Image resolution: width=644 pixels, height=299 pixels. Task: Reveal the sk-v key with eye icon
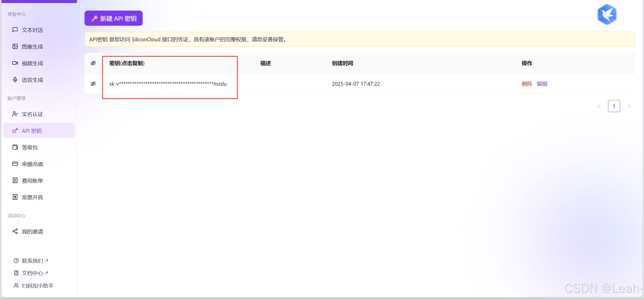[93, 84]
